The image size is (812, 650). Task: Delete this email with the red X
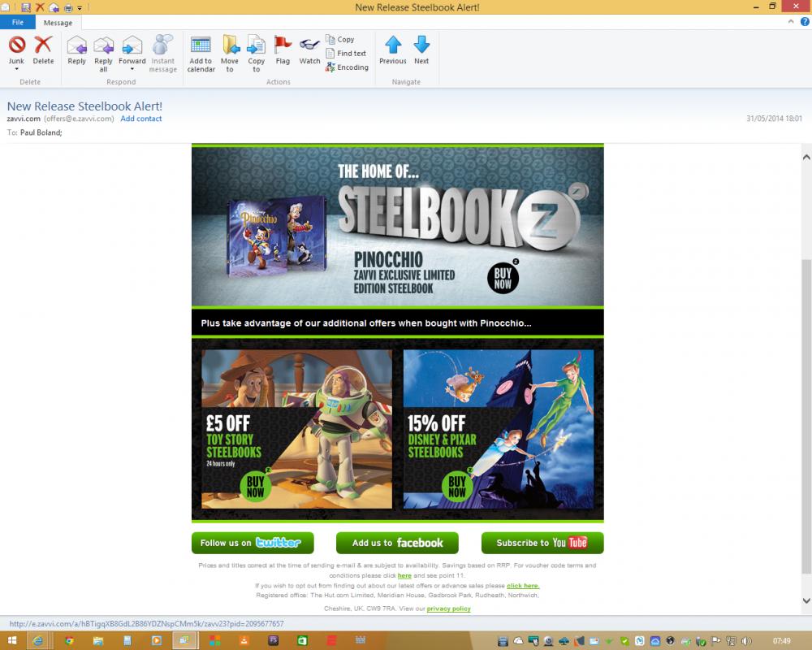[x=43, y=50]
